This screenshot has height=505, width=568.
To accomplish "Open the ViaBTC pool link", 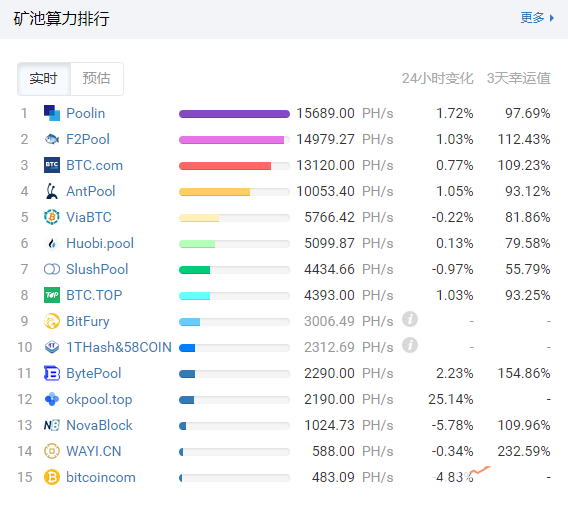I will (x=89, y=217).
